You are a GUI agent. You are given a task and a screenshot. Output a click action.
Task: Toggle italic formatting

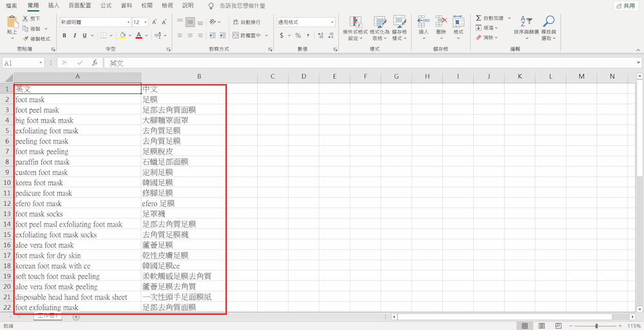point(75,35)
